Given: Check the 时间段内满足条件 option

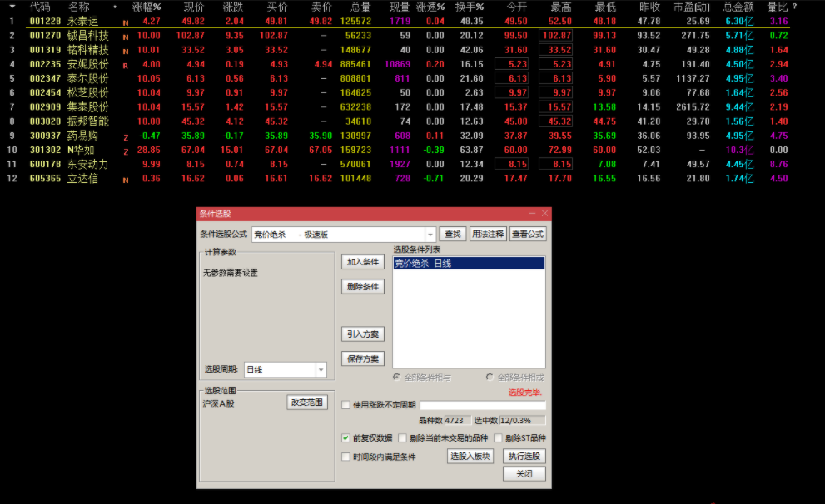Looking at the screenshot, I should click(346, 457).
